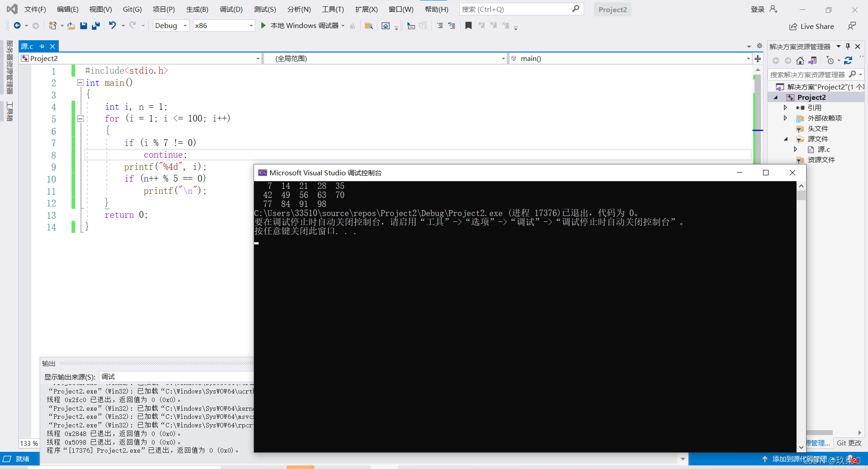This screenshot has width=868, height=469.
Task: Click the split editor window icon
Action: 758,59
